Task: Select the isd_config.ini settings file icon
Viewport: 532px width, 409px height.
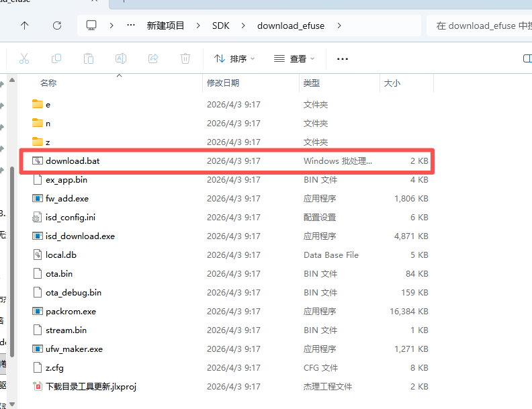Action: click(x=37, y=217)
